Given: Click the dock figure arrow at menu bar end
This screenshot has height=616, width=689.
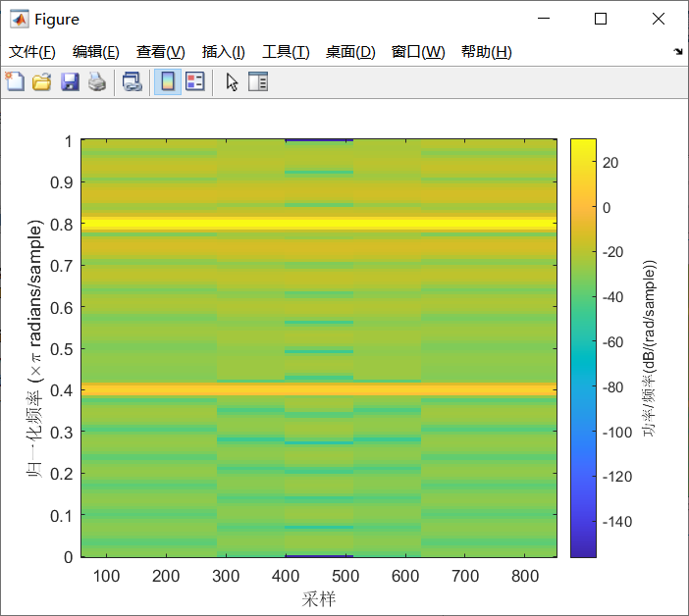Looking at the screenshot, I should pos(678,52).
